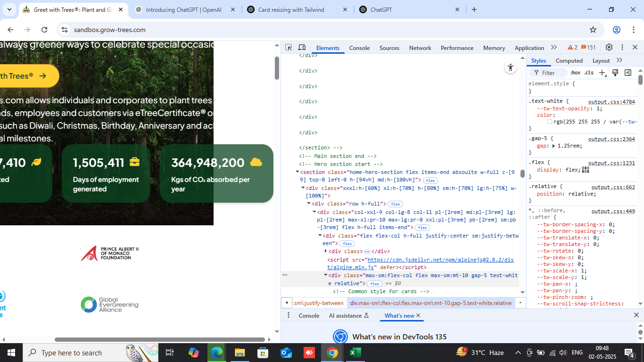Open the DevTools three-dot customize menu

point(622,48)
